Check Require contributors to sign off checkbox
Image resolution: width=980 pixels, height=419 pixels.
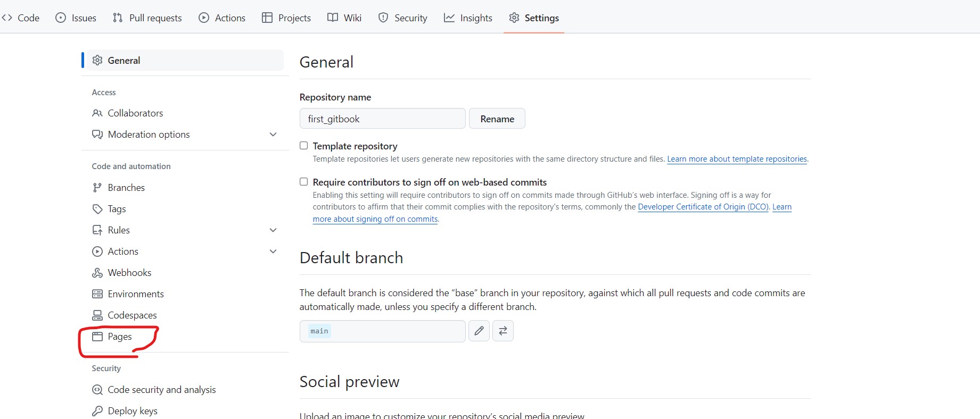pos(304,182)
